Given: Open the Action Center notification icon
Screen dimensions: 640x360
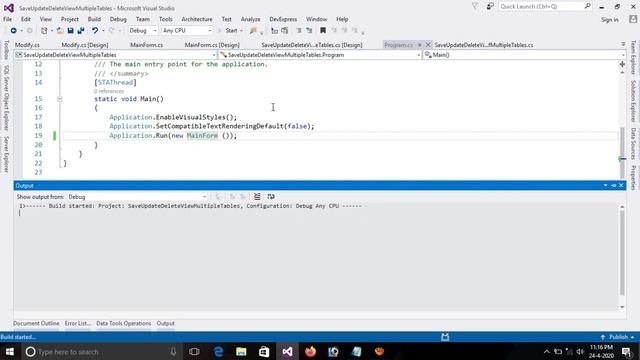Looking at the screenshot, I should tap(627, 351).
